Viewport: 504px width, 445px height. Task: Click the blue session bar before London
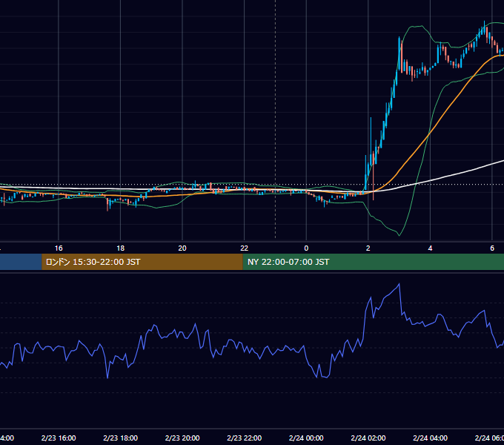(21, 262)
